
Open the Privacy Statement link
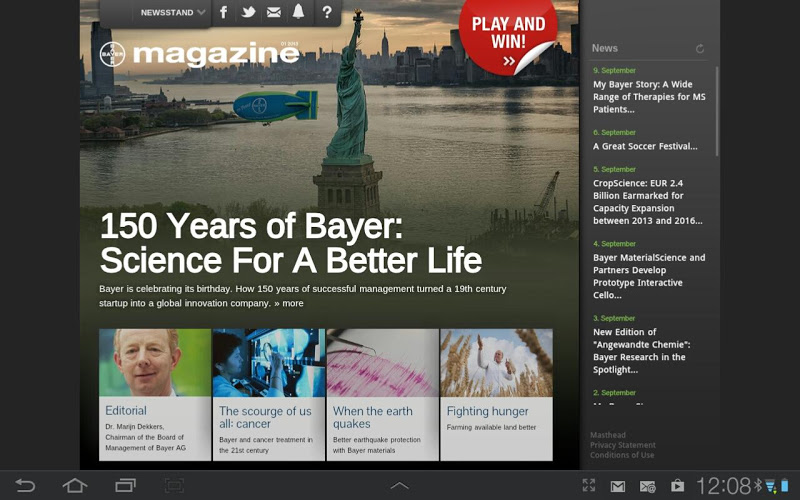(x=622, y=445)
